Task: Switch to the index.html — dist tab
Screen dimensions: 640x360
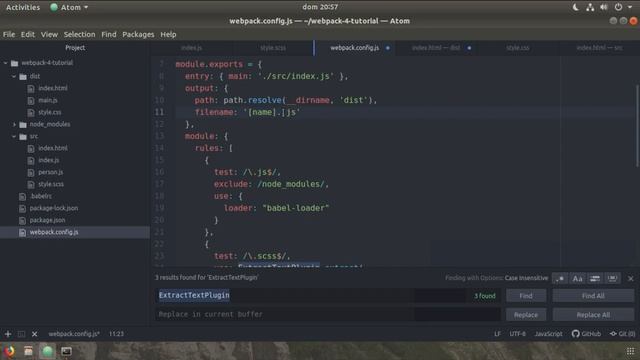Action: (x=436, y=48)
